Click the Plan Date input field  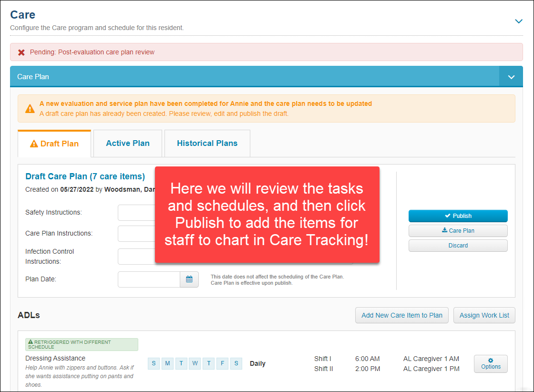pyautogui.click(x=149, y=279)
